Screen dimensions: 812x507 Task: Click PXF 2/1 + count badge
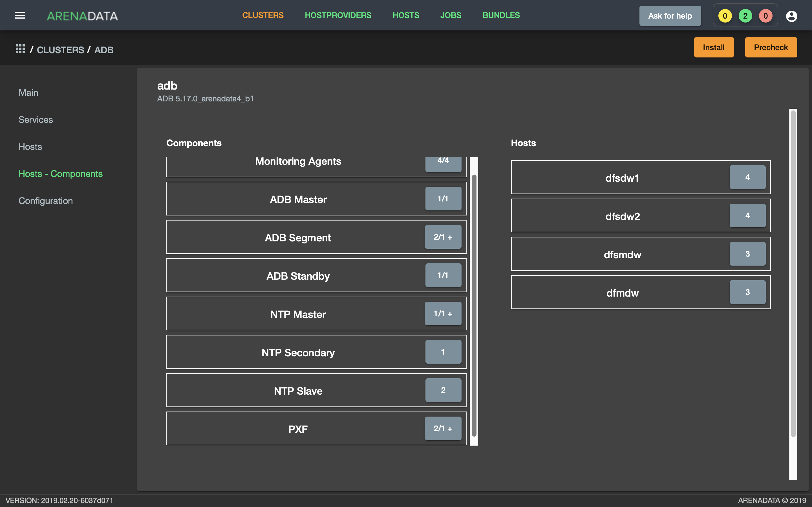(443, 428)
